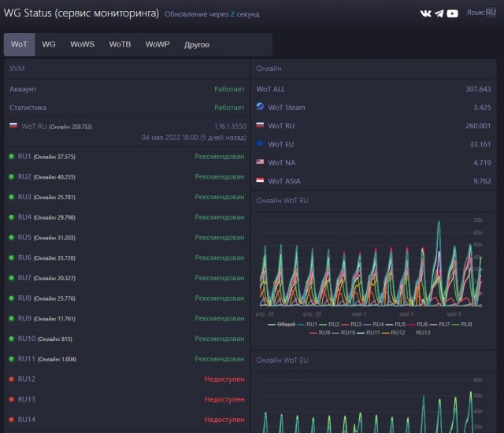Click the Russian flag in the XVM server header

[x=13, y=125]
